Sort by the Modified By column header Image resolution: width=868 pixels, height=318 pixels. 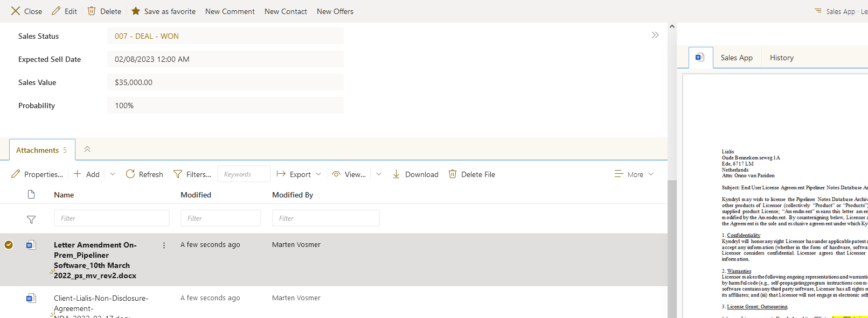293,195
